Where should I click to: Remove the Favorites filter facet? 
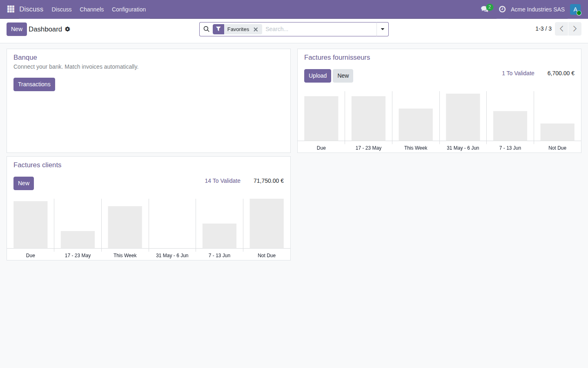(256, 29)
